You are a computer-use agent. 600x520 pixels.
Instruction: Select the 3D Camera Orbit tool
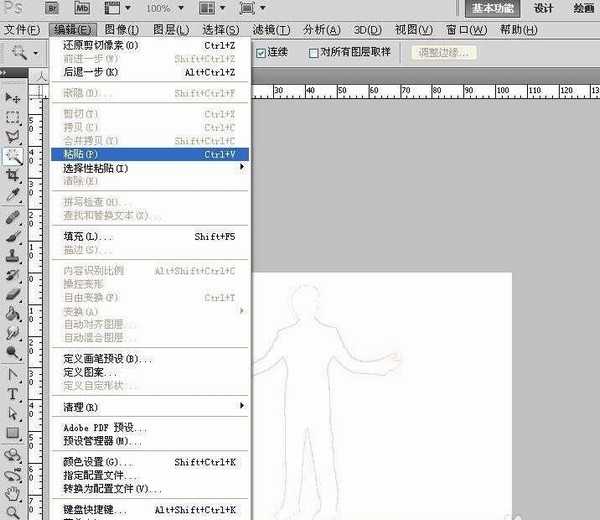(x=12, y=475)
